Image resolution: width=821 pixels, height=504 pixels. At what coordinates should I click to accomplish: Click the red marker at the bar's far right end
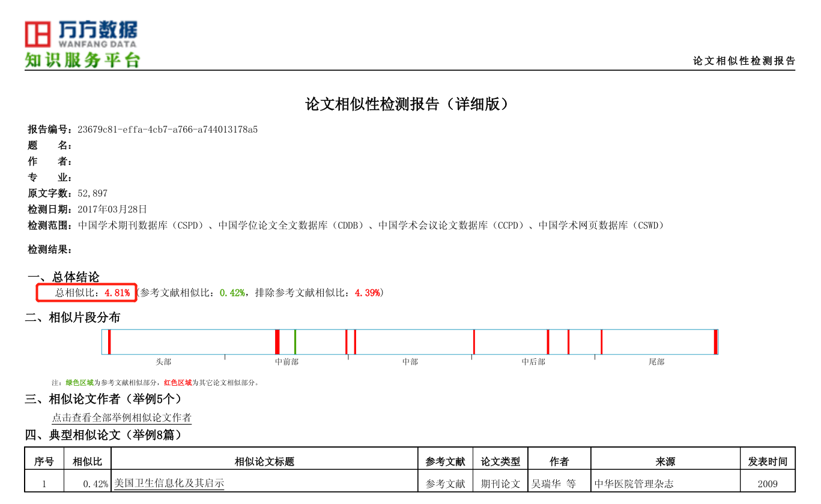(x=715, y=341)
